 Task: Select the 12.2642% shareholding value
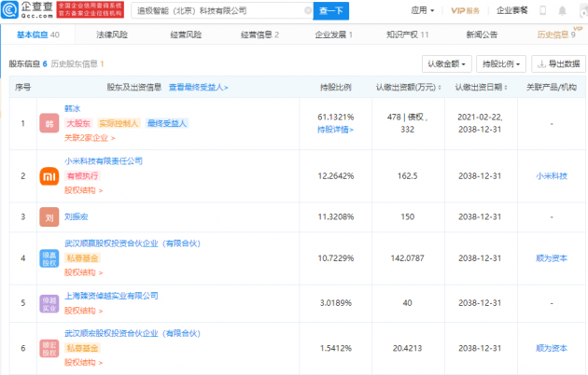click(x=336, y=176)
